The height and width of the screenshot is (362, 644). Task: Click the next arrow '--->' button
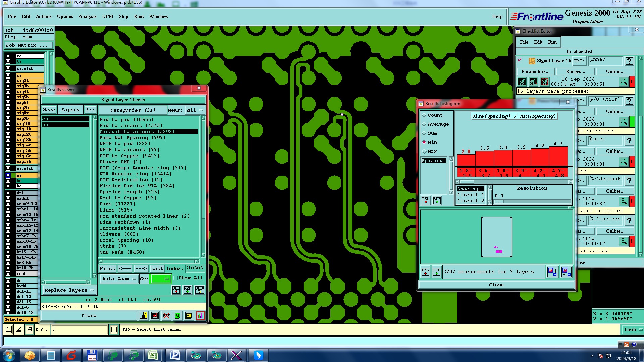tap(141, 268)
